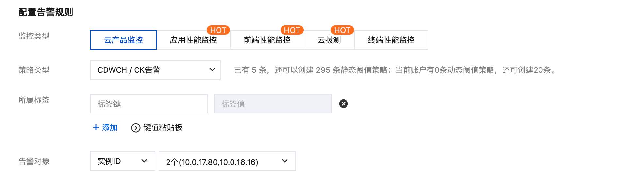Remove tag row with the X icon
The width and height of the screenshot is (644, 180).
pos(343,104)
